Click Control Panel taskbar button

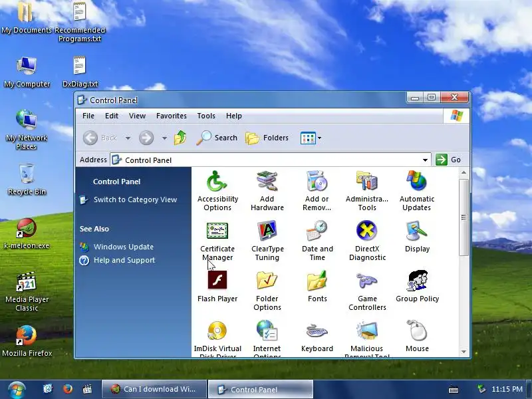(x=260, y=389)
